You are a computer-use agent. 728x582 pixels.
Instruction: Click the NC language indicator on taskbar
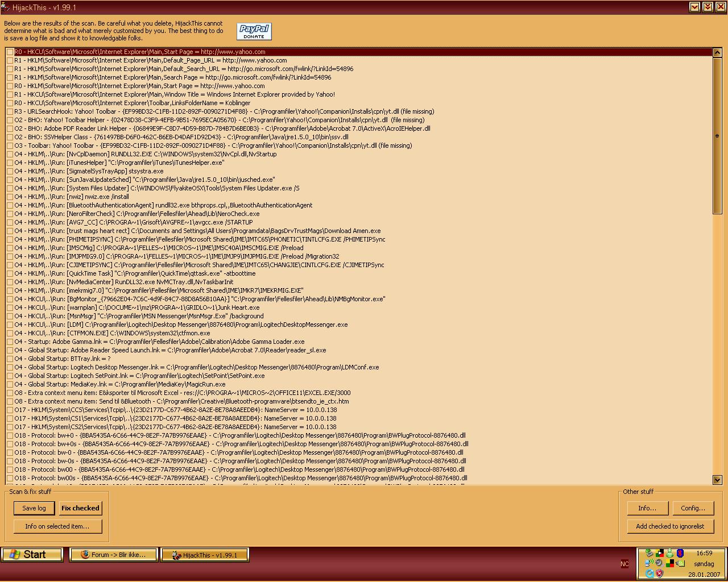tap(624, 564)
